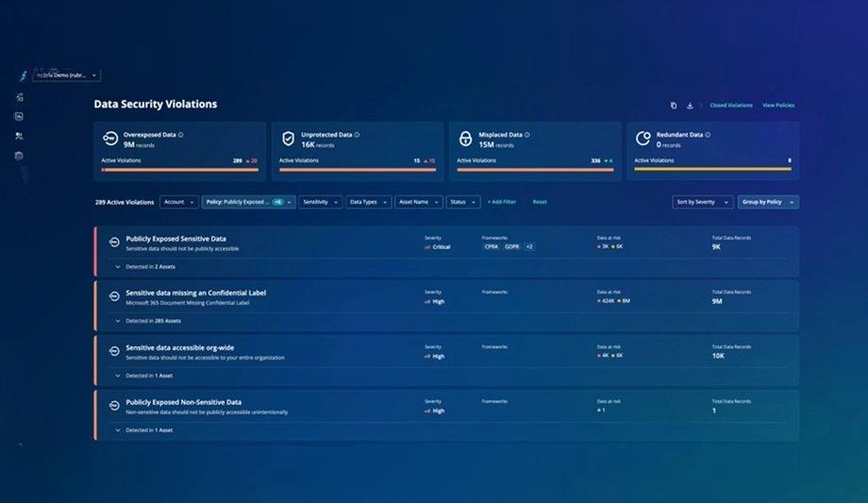
Task: Open the Account filter dropdown
Action: pyautogui.click(x=179, y=202)
